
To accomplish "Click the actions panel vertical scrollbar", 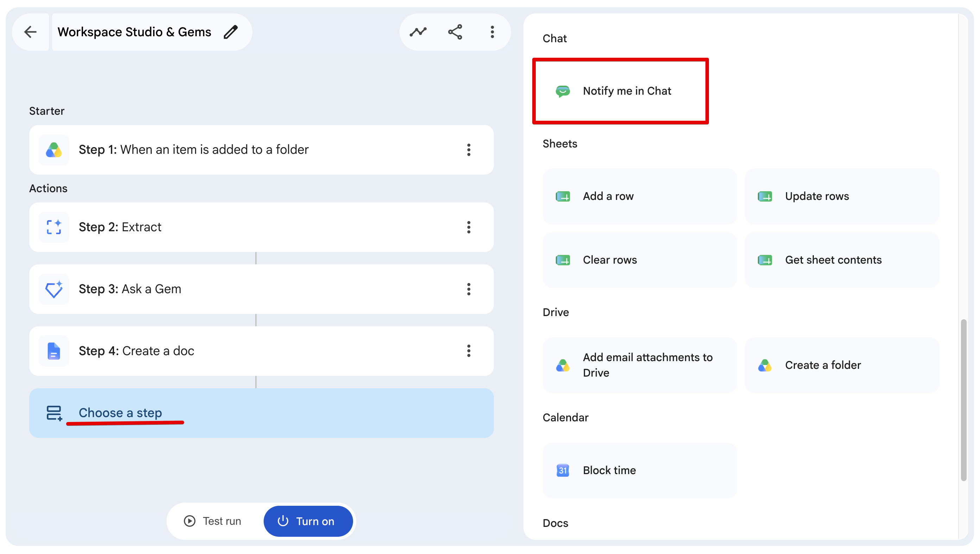I will click(964, 400).
